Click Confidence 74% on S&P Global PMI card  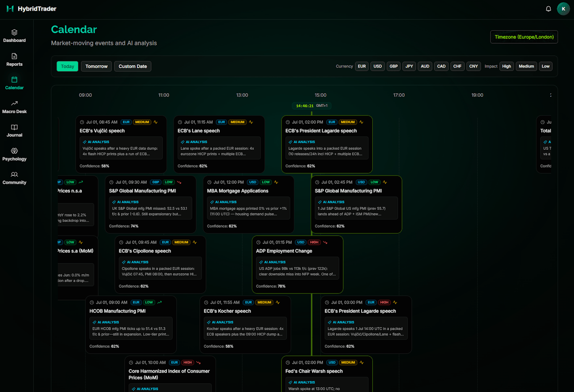(x=124, y=226)
